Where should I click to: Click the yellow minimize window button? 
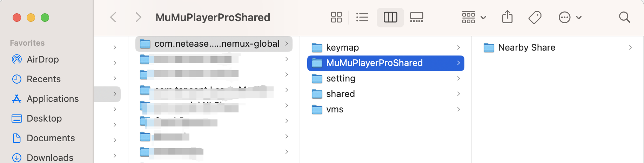(31, 17)
